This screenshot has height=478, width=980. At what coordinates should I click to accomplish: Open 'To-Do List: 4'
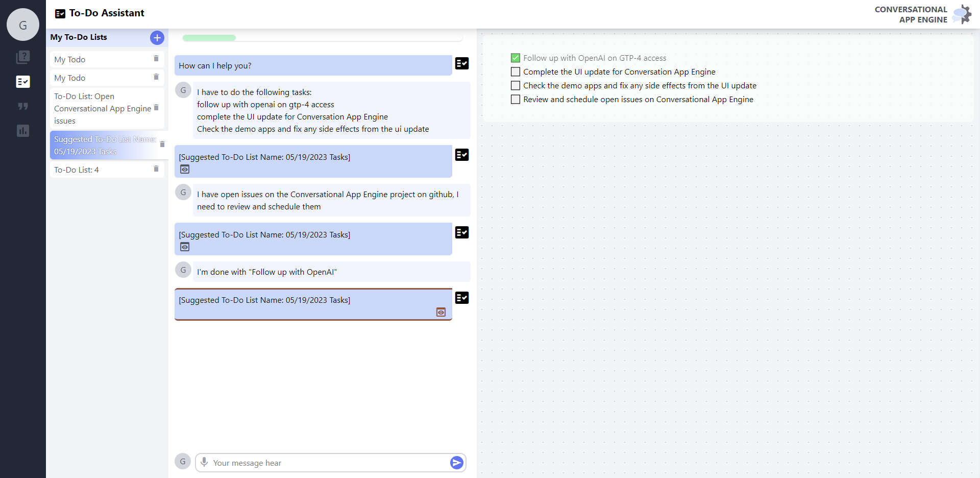click(x=107, y=170)
